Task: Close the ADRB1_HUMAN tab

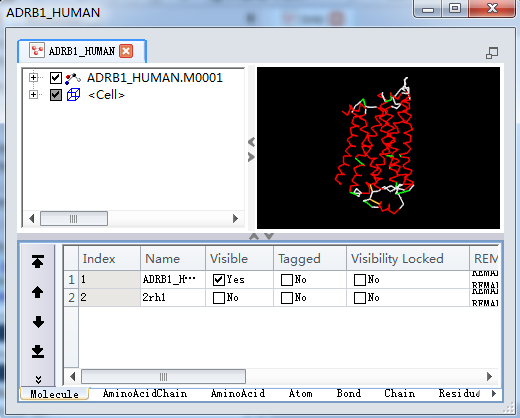Action: pos(126,51)
